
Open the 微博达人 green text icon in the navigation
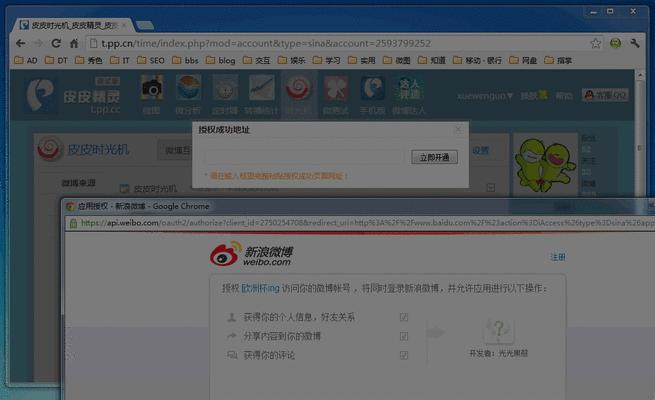pos(409,88)
